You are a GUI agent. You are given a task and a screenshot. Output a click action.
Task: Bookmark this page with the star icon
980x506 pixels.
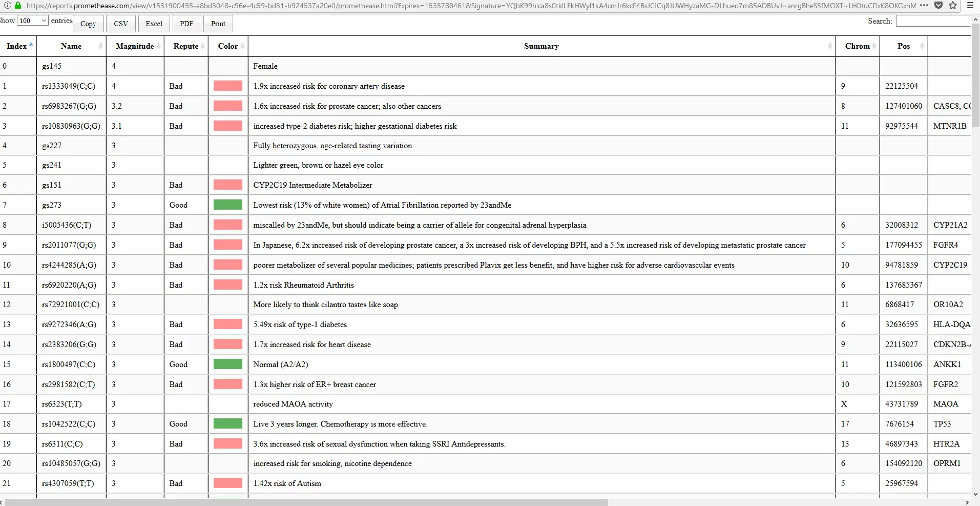953,5
